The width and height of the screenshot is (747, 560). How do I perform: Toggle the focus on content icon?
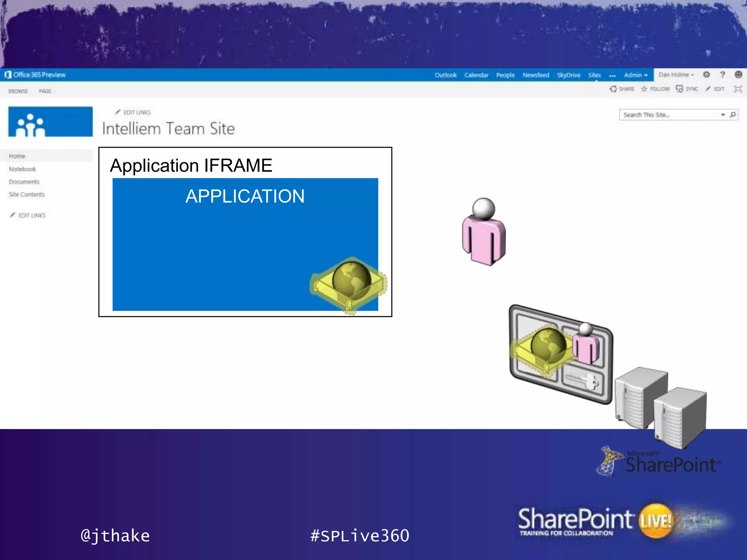click(738, 89)
